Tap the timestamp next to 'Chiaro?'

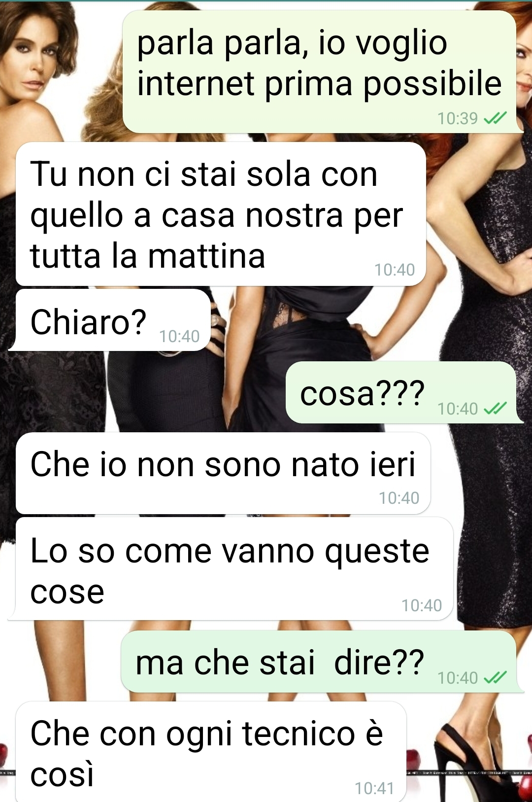click(x=179, y=336)
